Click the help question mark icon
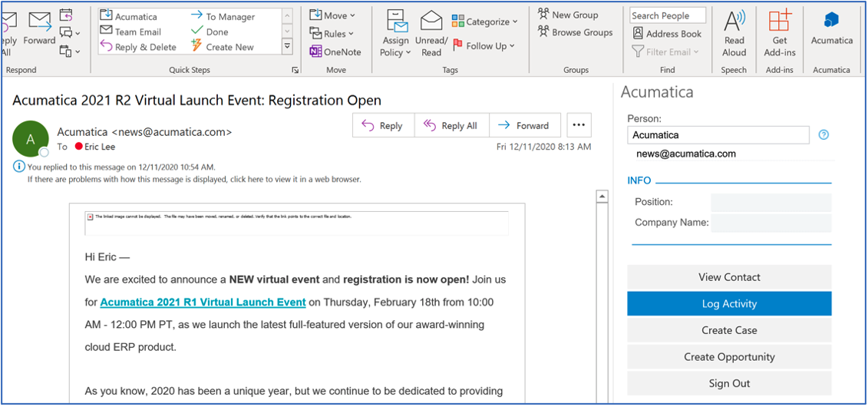 point(823,134)
